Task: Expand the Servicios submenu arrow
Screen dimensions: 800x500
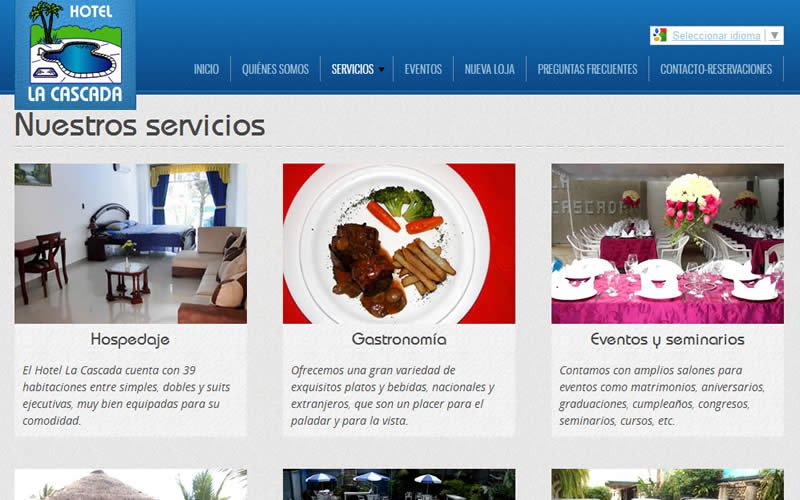Action: 382,69
